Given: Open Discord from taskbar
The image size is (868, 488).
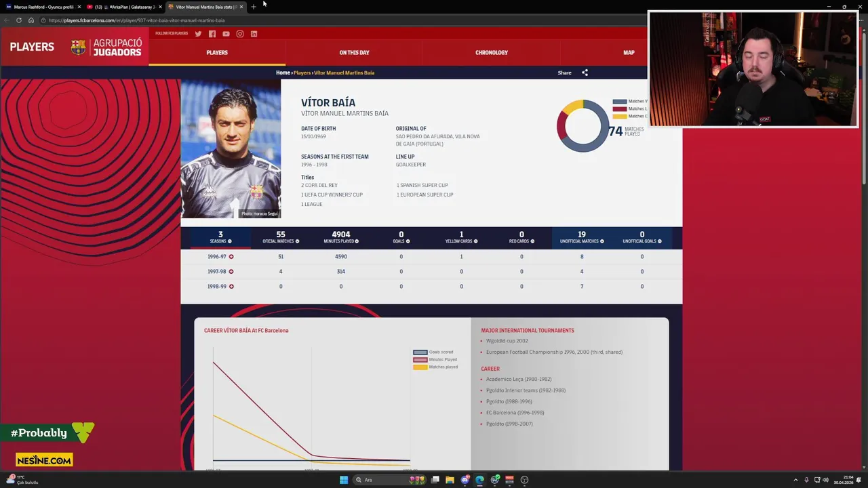Looking at the screenshot, I should point(465,480).
